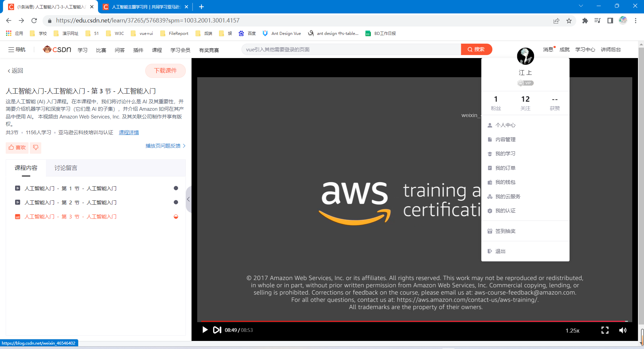Open 学习中心 in the header
Viewport: 644px width, 349px height.
pos(585,49)
